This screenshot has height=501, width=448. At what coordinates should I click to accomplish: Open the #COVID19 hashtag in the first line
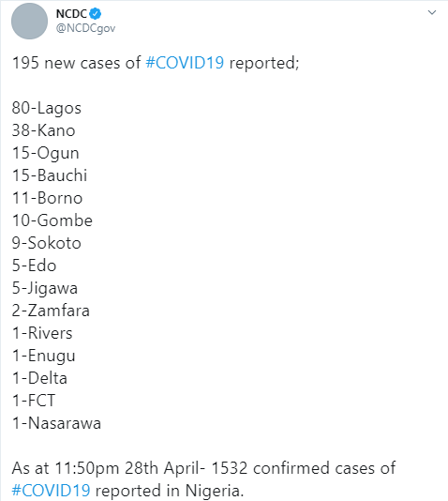click(185, 63)
